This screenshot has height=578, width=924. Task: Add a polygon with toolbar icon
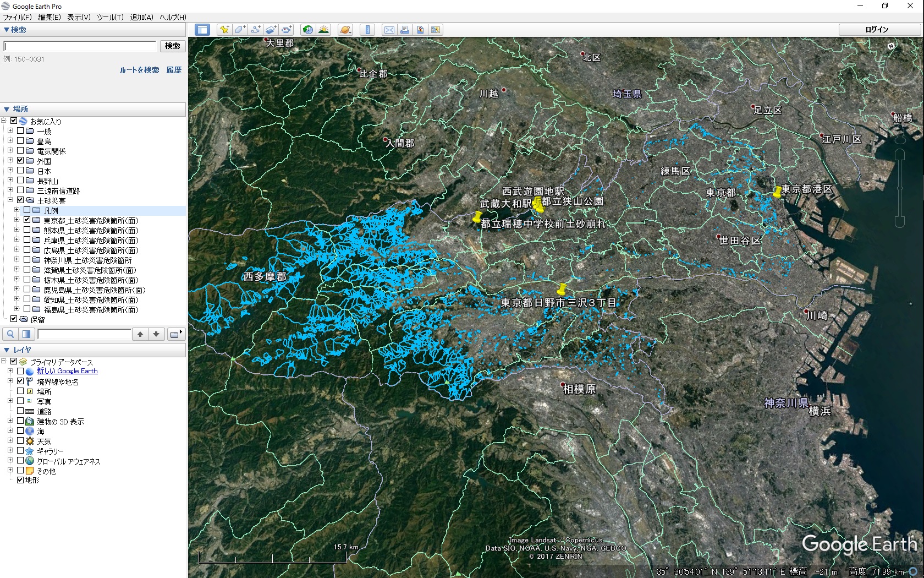240,30
